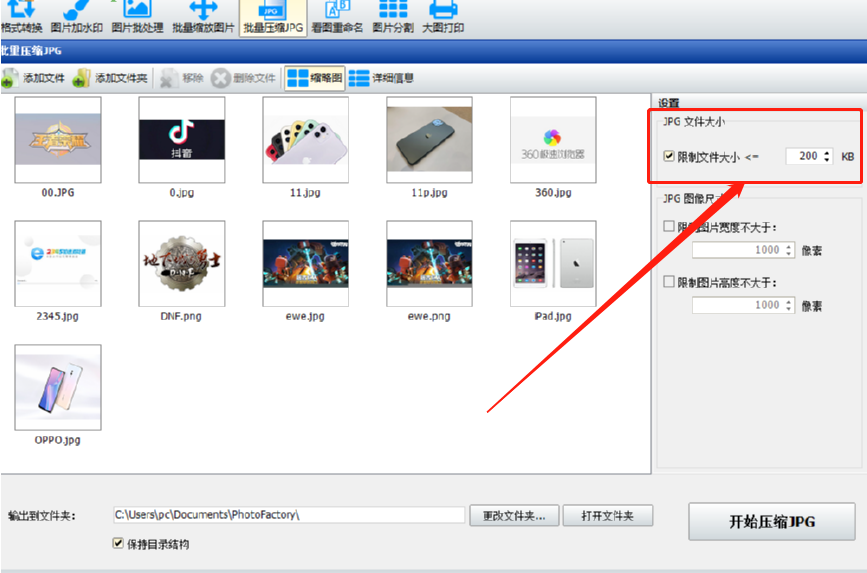
Task: Open the 大图打印 large print tool
Action: [443, 18]
